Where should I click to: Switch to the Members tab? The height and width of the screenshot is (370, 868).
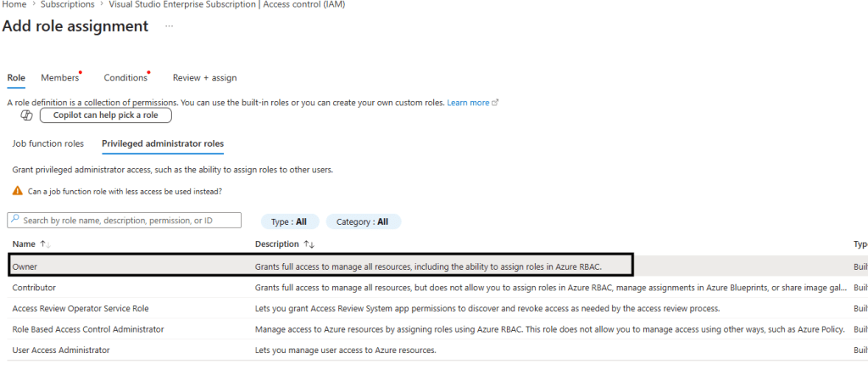point(59,78)
